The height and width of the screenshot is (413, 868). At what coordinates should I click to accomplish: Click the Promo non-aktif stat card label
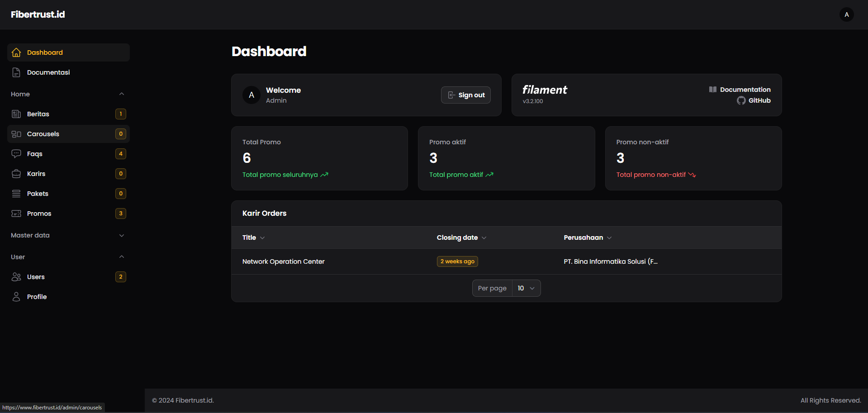tap(642, 142)
